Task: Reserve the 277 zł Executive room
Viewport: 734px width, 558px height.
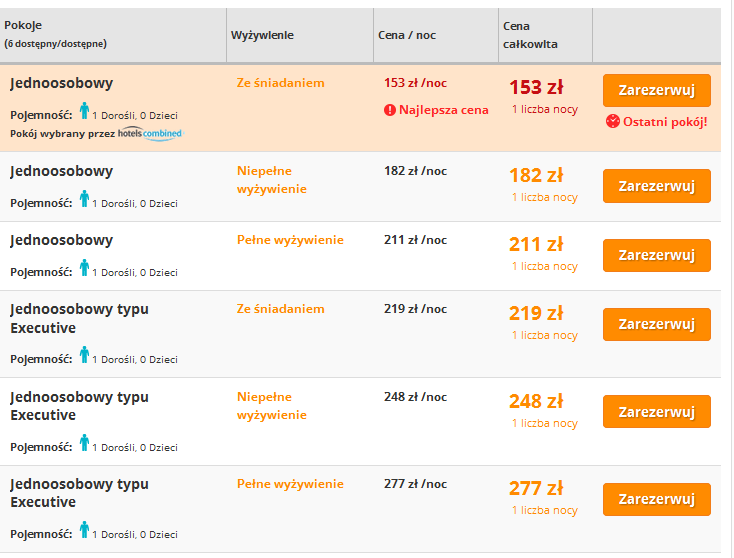Action: point(656,499)
